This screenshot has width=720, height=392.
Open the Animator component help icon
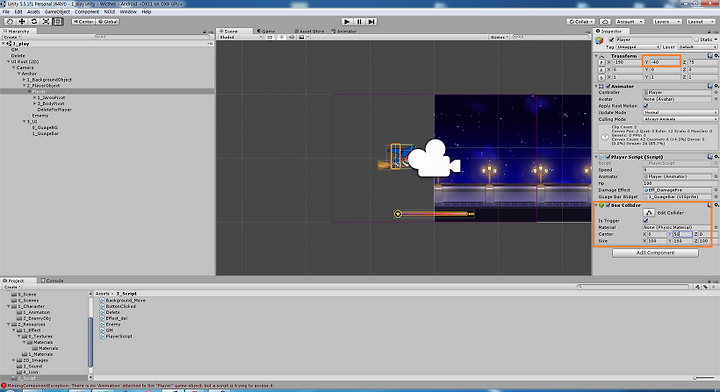(710, 86)
